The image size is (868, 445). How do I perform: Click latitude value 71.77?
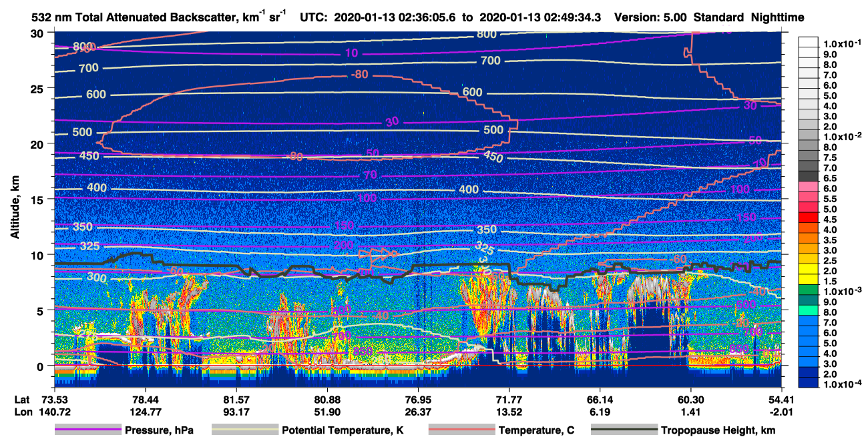(x=509, y=400)
